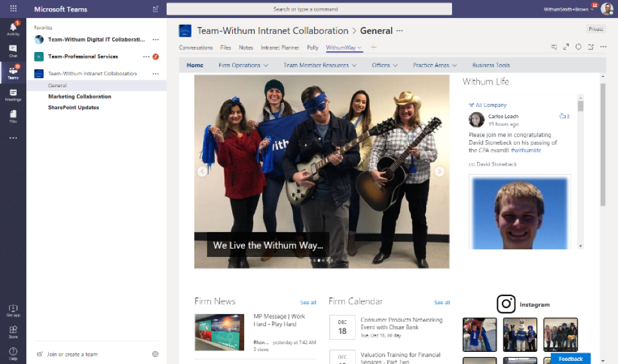Click the Private label badge
The height and width of the screenshot is (364, 618).
(596, 29)
